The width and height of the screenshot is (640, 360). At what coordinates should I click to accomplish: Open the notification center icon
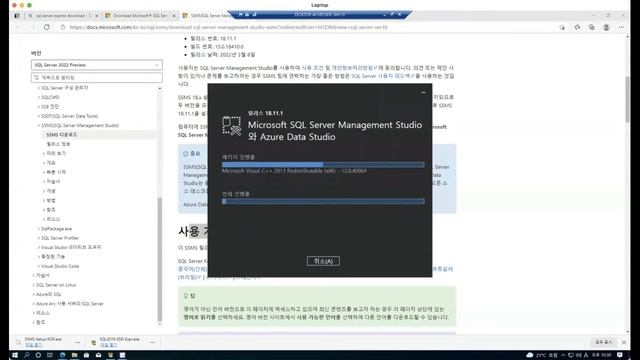620,355
